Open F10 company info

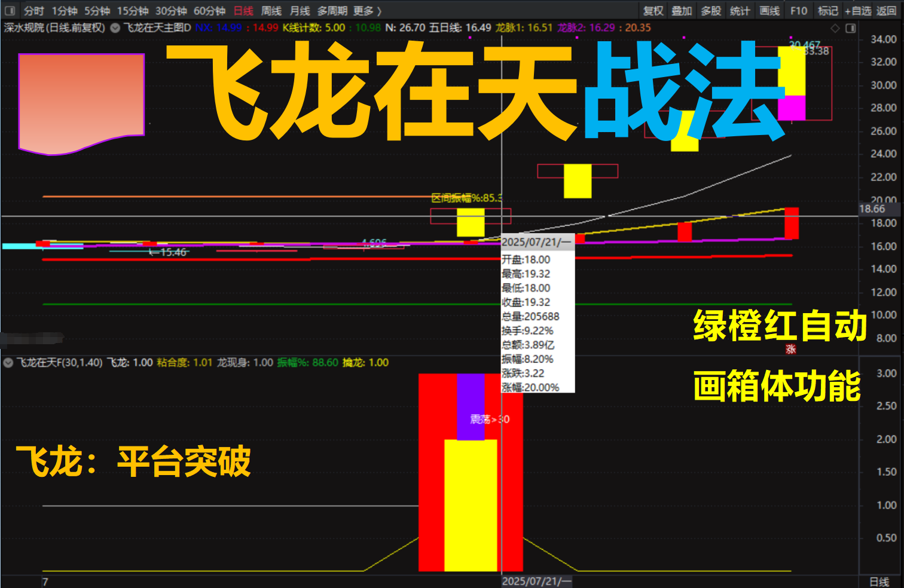point(798,11)
